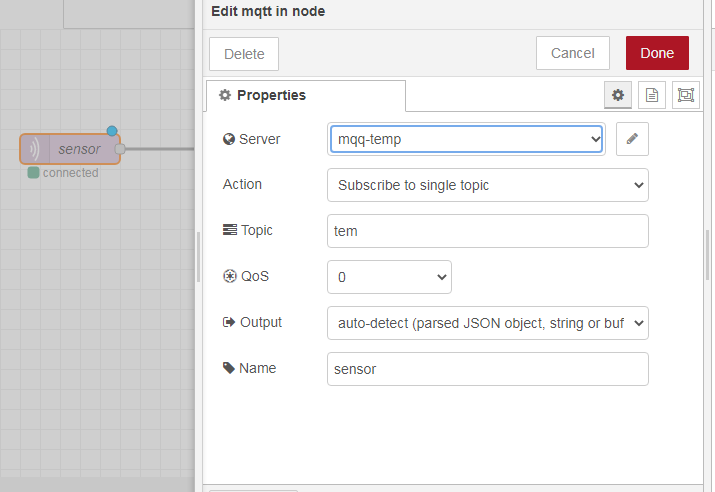Expand the Action dropdown
Screen dimensions: 715x492
(487, 185)
